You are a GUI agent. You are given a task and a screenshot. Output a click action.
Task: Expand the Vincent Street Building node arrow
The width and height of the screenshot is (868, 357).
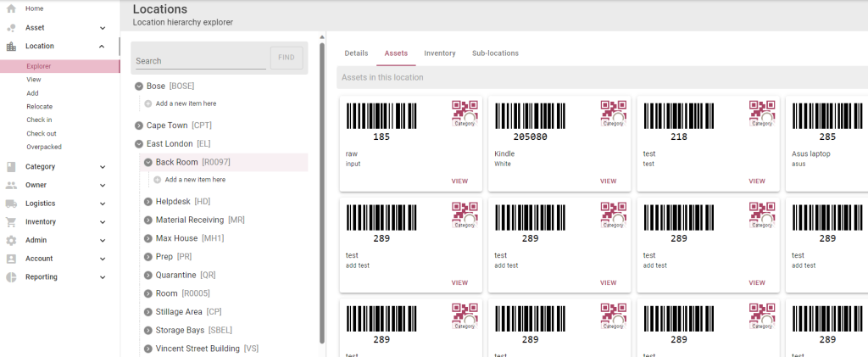[147, 349]
